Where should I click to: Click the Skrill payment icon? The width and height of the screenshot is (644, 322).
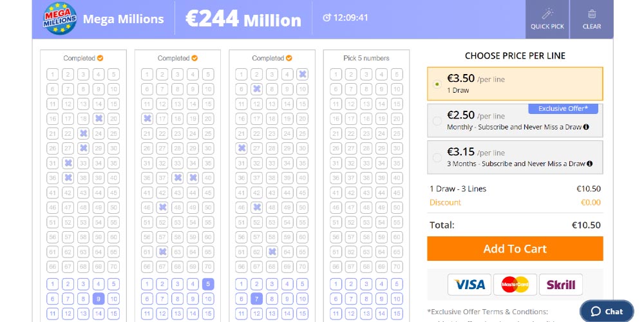[560, 284]
